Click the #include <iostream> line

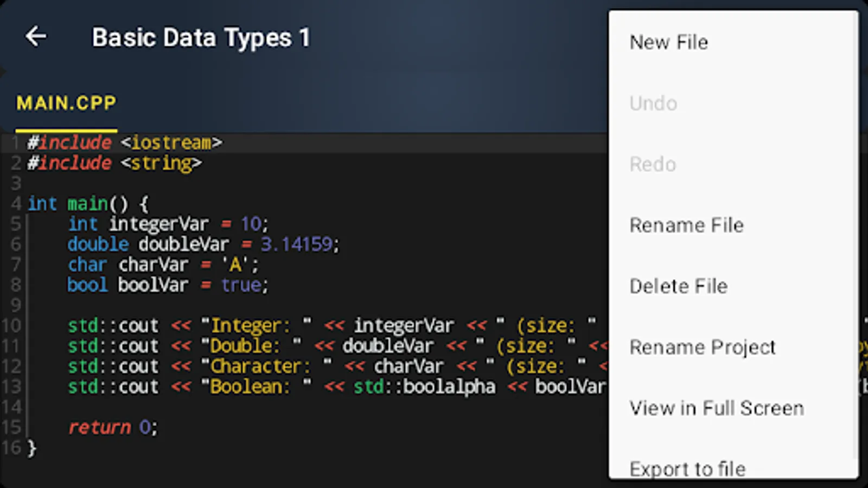(x=125, y=142)
